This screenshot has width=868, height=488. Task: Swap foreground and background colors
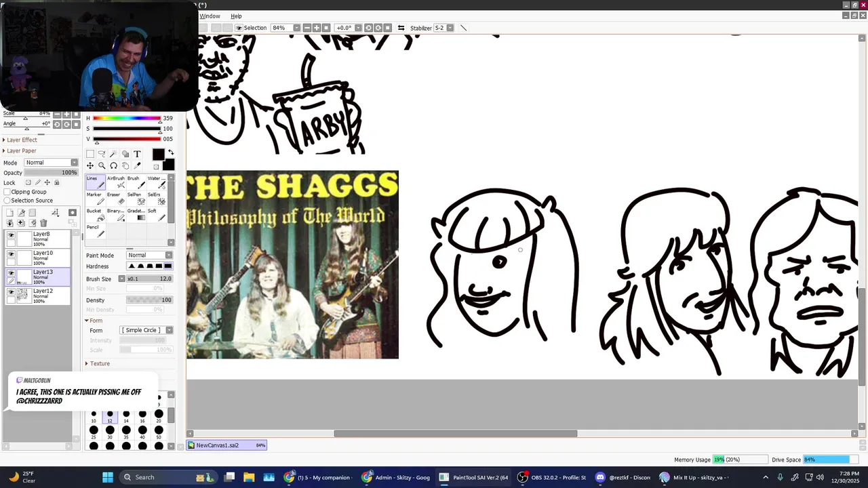171,152
